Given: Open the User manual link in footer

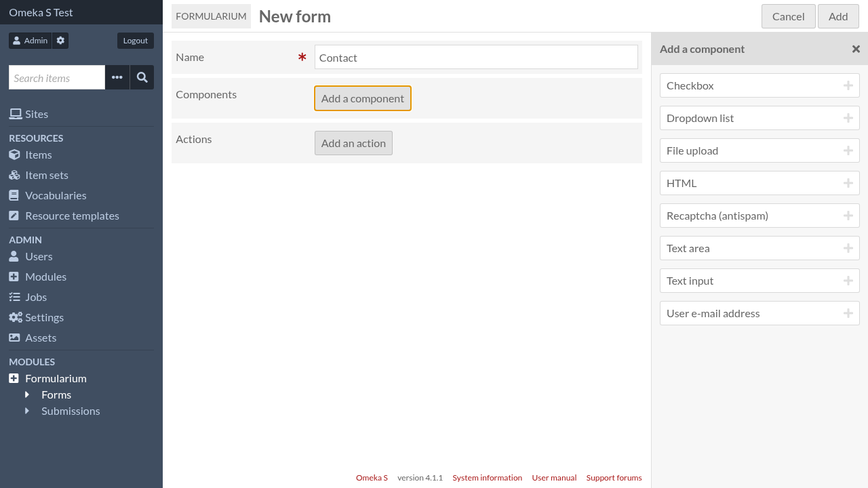Looking at the screenshot, I should pyautogui.click(x=554, y=477).
